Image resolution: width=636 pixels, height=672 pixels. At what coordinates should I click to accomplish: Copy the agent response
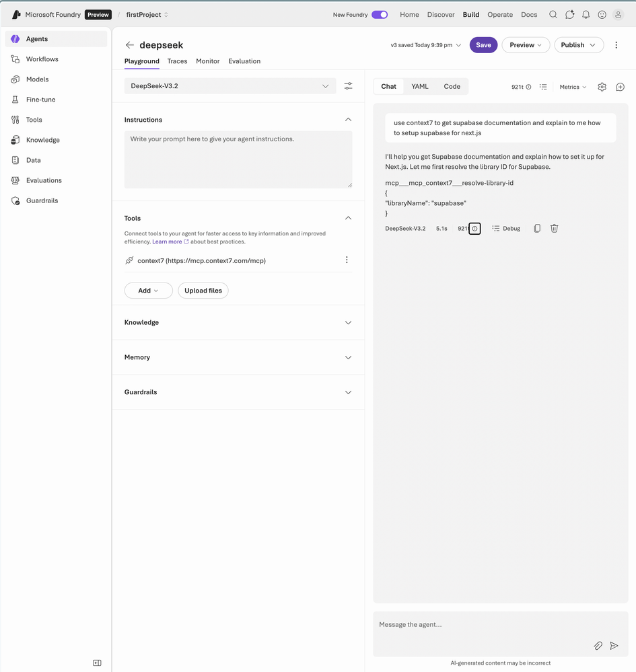[537, 229]
